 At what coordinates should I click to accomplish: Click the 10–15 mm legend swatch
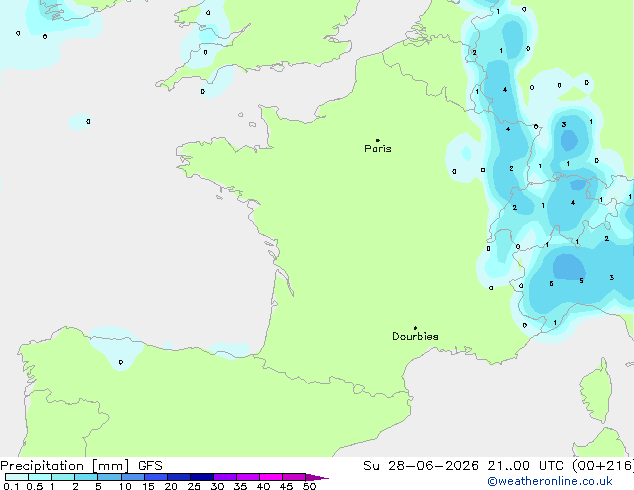[x=133, y=477]
